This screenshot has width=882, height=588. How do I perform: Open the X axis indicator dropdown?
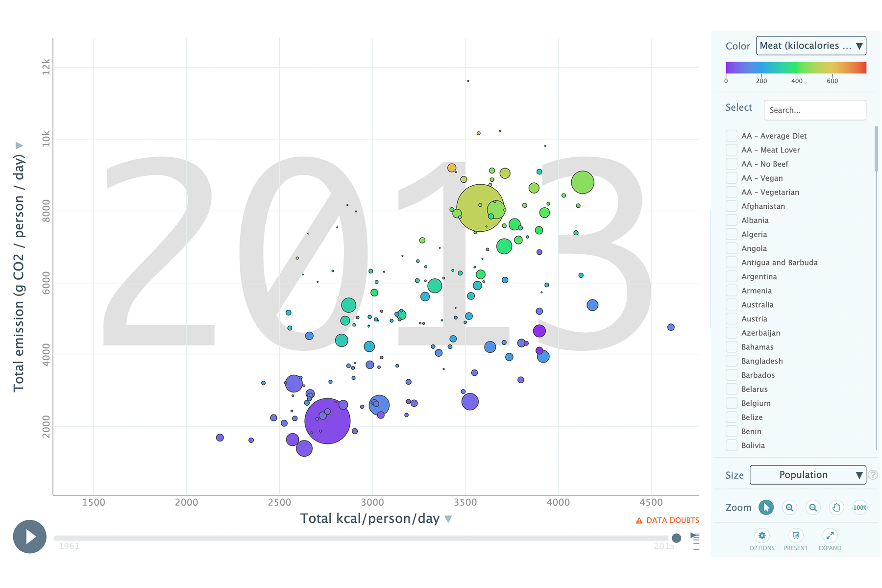448,519
